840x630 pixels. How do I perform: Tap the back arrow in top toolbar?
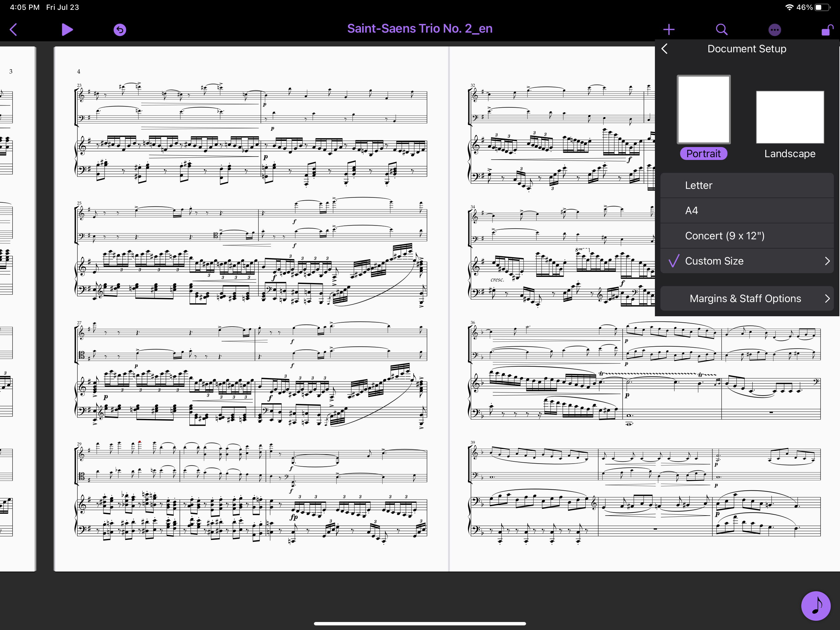14,29
